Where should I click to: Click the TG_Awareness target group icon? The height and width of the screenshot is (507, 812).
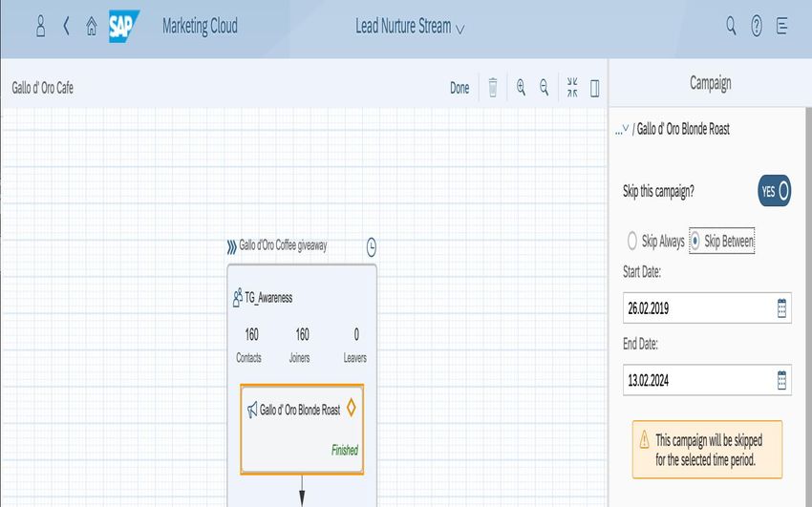coord(237,298)
